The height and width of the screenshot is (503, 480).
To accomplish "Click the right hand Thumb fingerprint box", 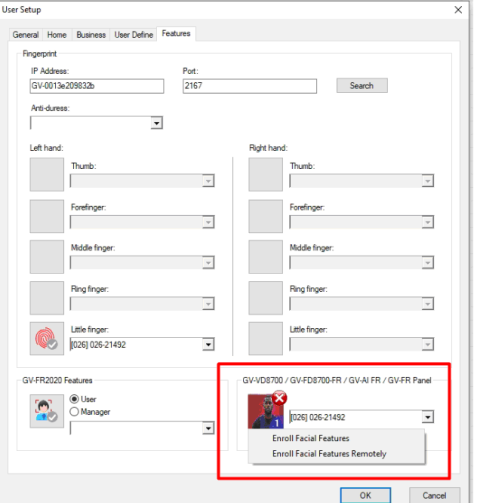I will [x=266, y=174].
